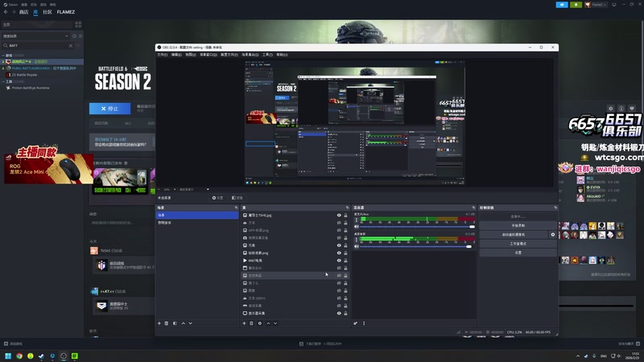Switch to Steam 社区 tab
This screenshot has height=362, width=644.
tap(47, 12)
